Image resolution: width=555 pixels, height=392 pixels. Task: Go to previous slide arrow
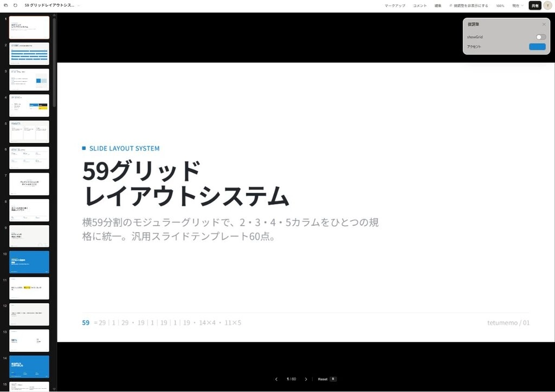pos(276,379)
